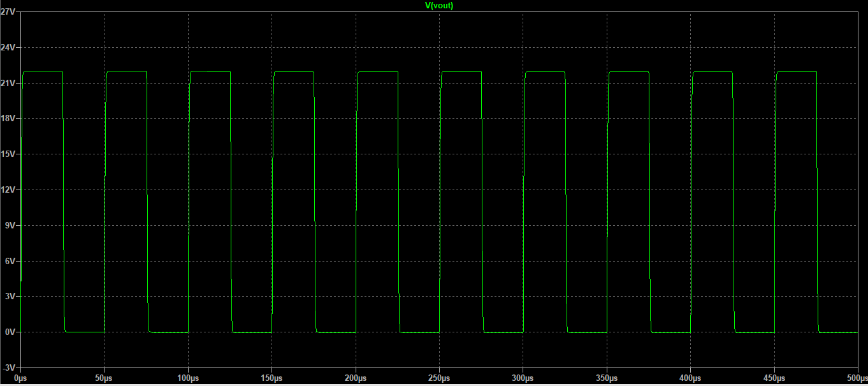Click the 250µs time axis label
Screen dimensions: 868x386
[x=439, y=379]
